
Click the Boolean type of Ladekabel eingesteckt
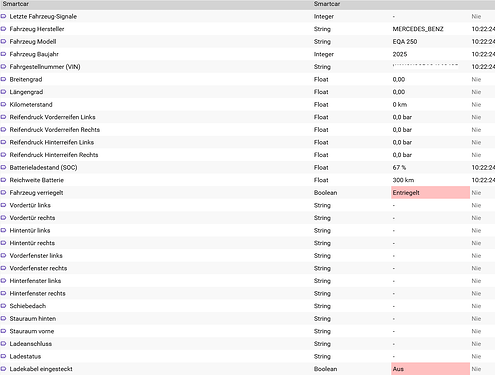click(325, 369)
